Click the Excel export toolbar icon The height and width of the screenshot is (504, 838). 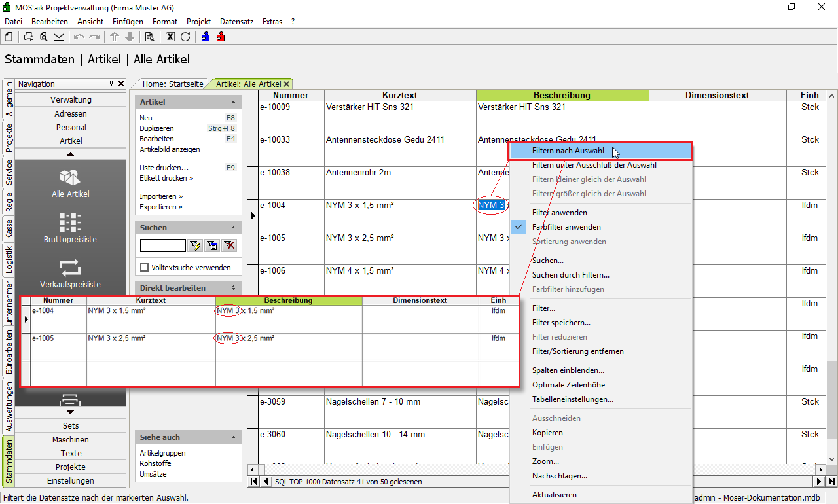[170, 37]
